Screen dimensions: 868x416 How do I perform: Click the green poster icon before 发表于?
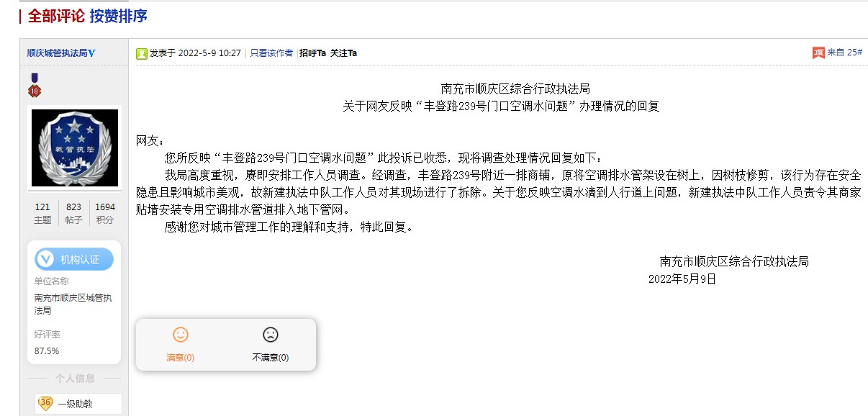[x=143, y=53]
